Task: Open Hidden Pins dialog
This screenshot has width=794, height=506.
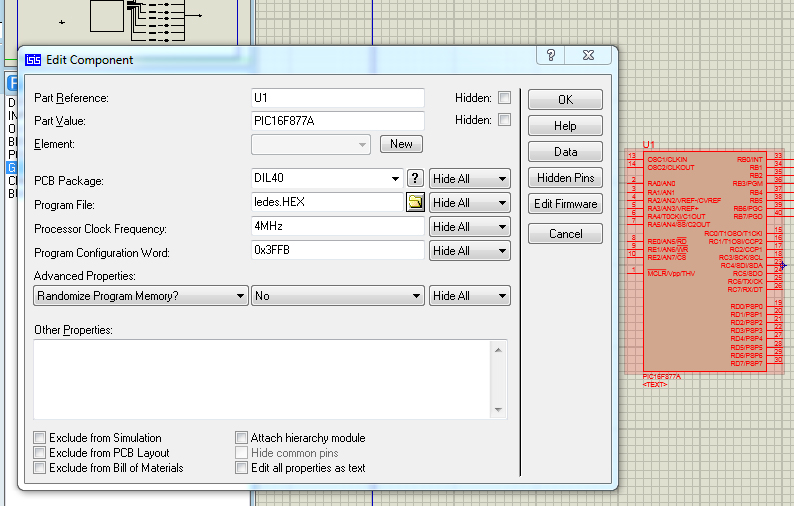Action: (565, 178)
